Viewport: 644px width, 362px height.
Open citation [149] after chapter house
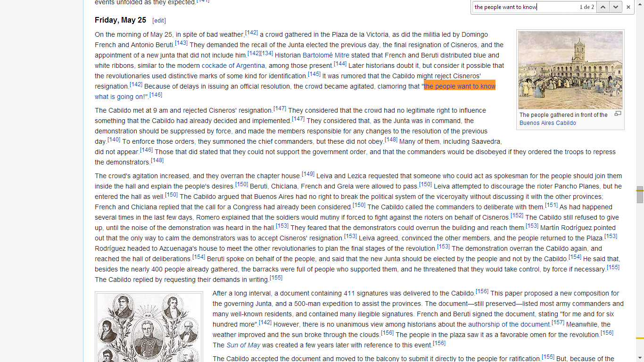(308, 174)
